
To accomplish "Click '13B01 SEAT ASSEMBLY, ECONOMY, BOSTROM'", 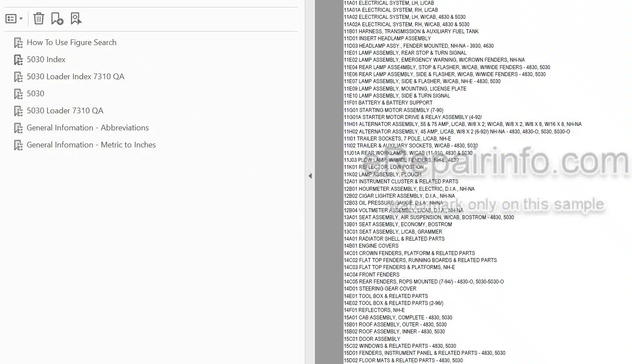I will point(398,224).
